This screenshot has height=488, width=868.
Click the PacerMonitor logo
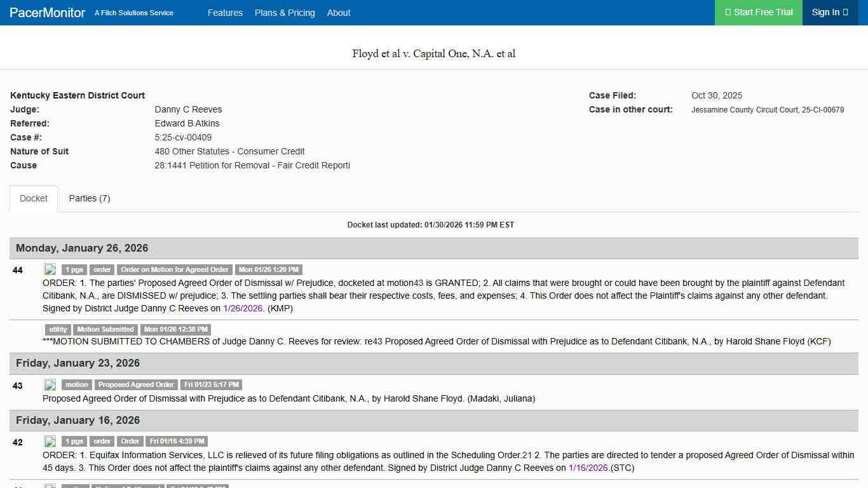(x=47, y=12)
